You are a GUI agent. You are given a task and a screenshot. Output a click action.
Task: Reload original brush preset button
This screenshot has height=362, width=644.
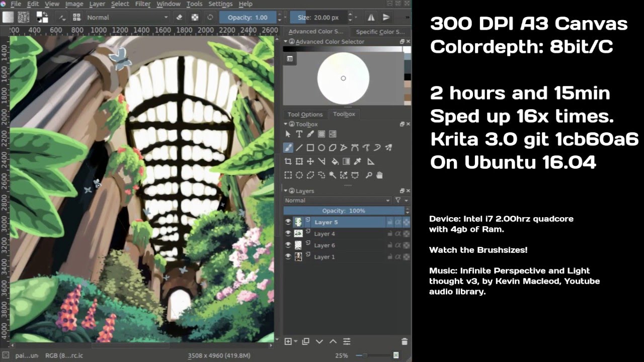pos(210,17)
